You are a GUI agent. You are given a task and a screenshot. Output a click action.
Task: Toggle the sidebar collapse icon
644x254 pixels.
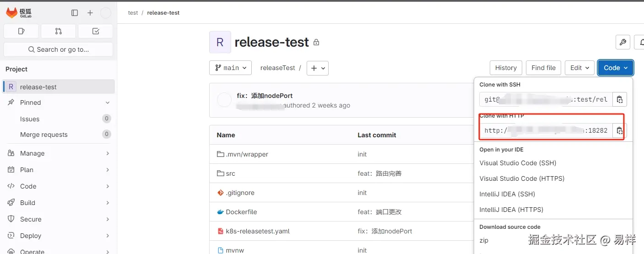tap(75, 13)
